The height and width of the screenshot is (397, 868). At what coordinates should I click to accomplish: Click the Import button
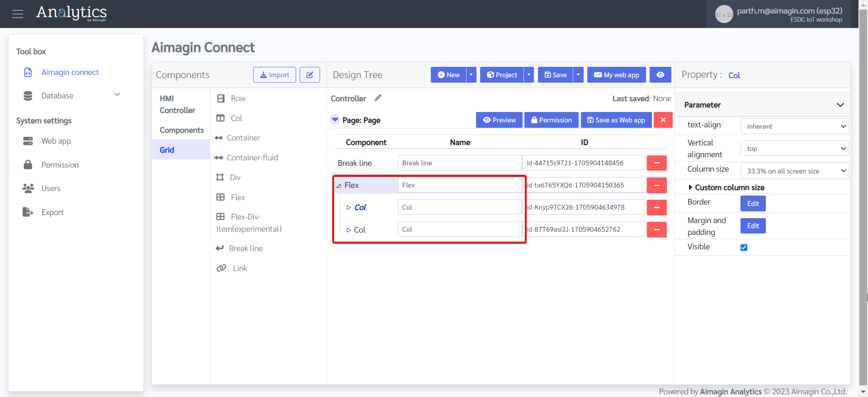pyautogui.click(x=275, y=75)
